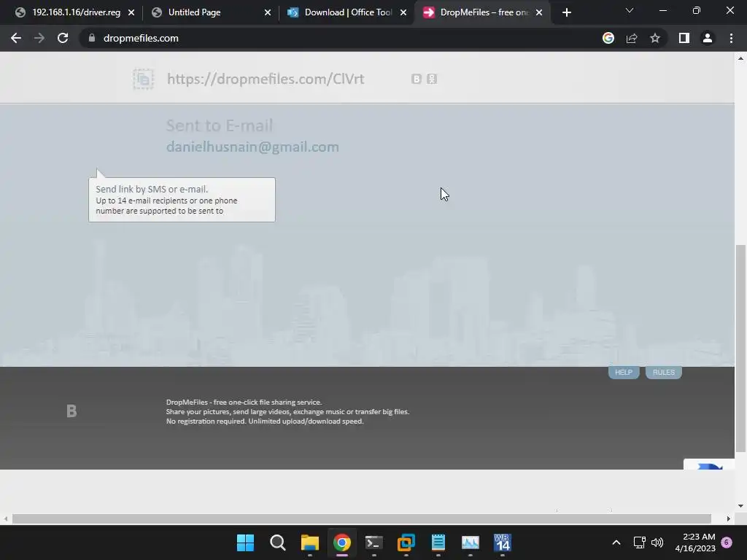Screen dimensions: 747x560
Task: Open File Explorer from the taskbar
Action: (309, 542)
